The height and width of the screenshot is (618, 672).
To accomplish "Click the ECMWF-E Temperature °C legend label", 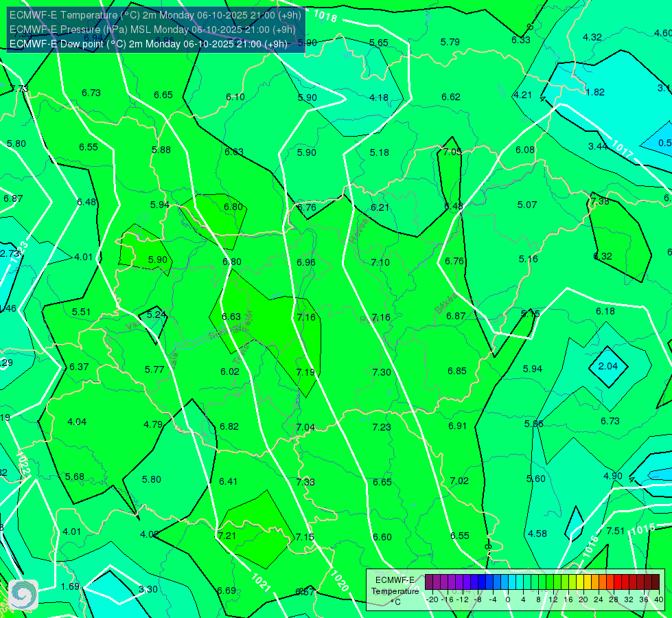I will pos(395,591).
